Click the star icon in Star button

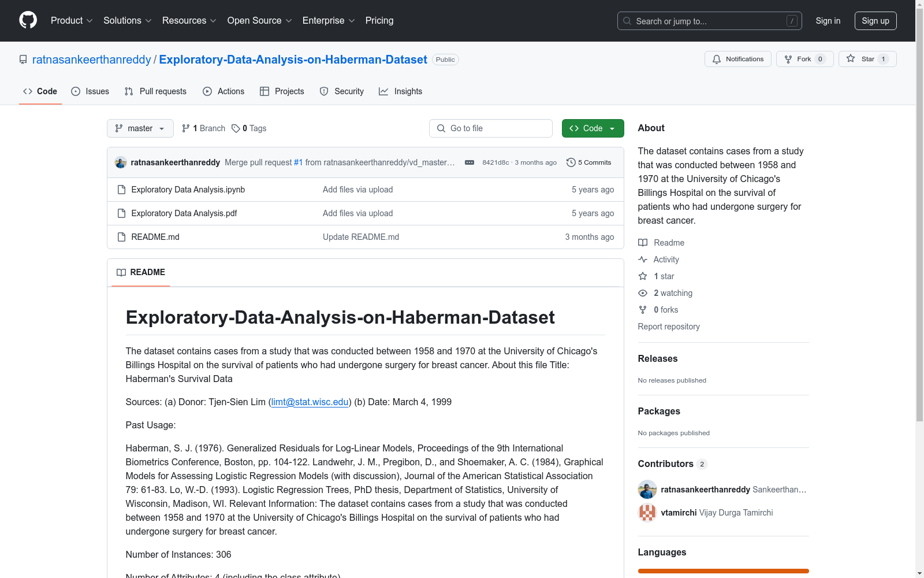click(x=851, y=58)
